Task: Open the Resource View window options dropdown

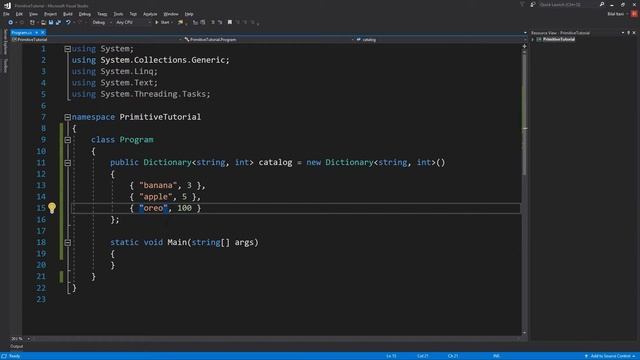Action: [623, 33]
